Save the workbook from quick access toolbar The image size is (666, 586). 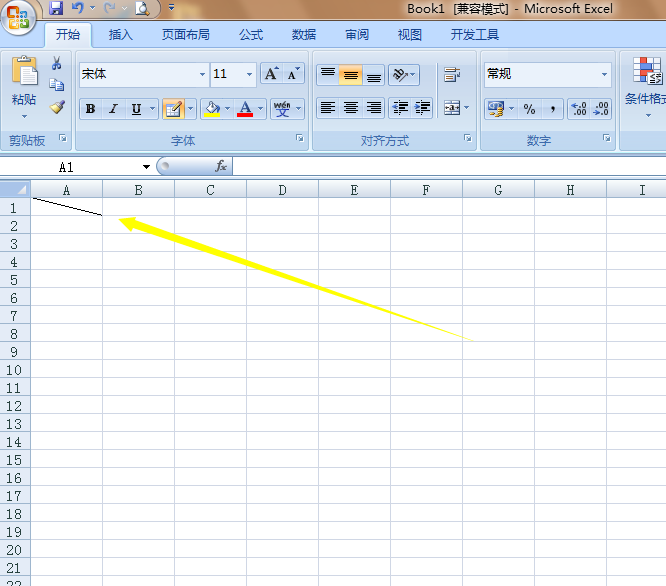point(56,8)
